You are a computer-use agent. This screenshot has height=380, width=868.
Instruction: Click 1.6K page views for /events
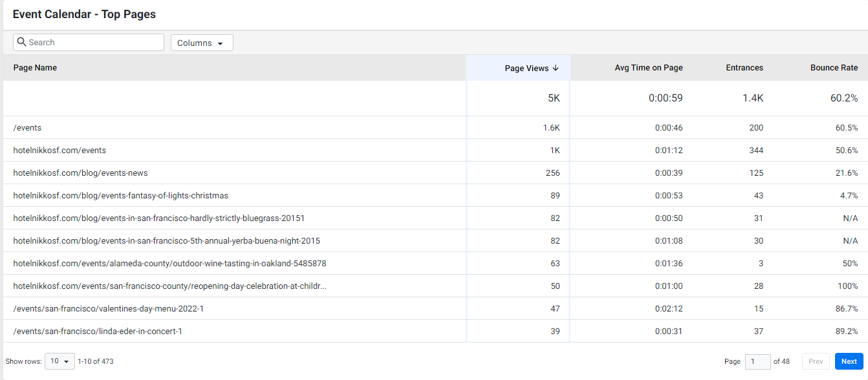pyautogui.click(x=552, y=128)
